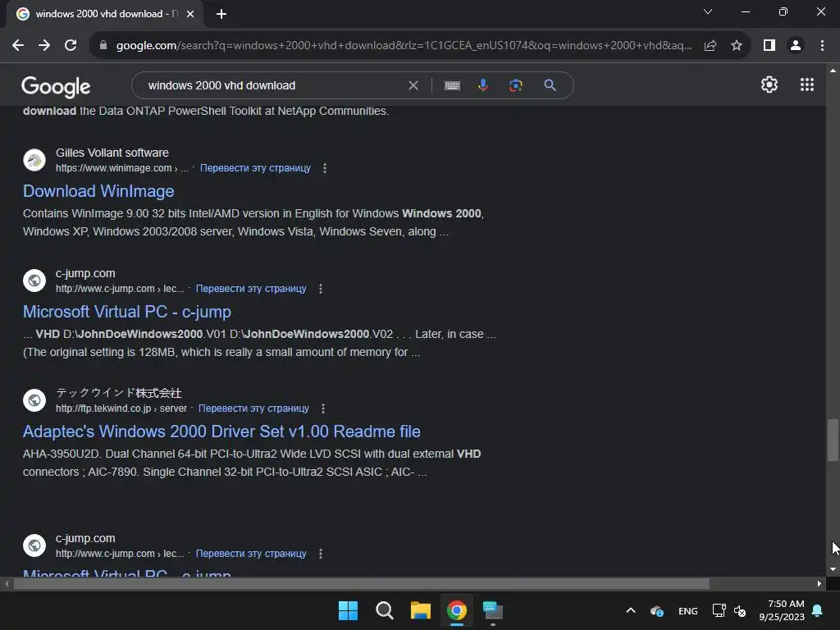Reload the Google search page
The height and width of the screenshot is (630, 840).
[x=71, y=46]
